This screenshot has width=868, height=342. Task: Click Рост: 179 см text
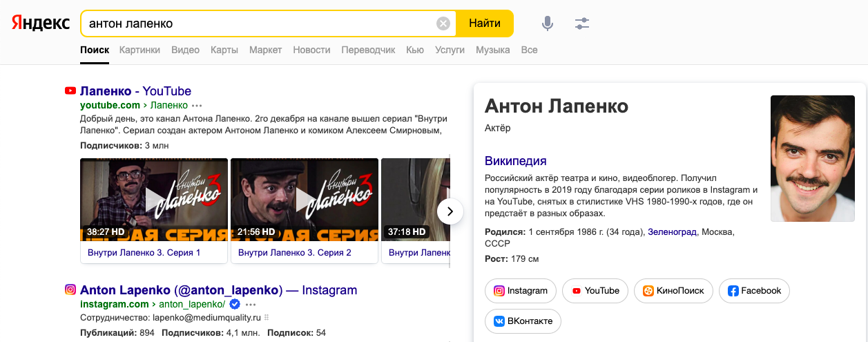pos(512,259)
